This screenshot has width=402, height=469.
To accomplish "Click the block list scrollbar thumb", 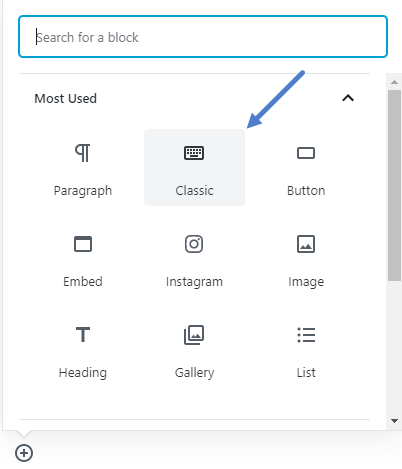I will click(394, 185).
